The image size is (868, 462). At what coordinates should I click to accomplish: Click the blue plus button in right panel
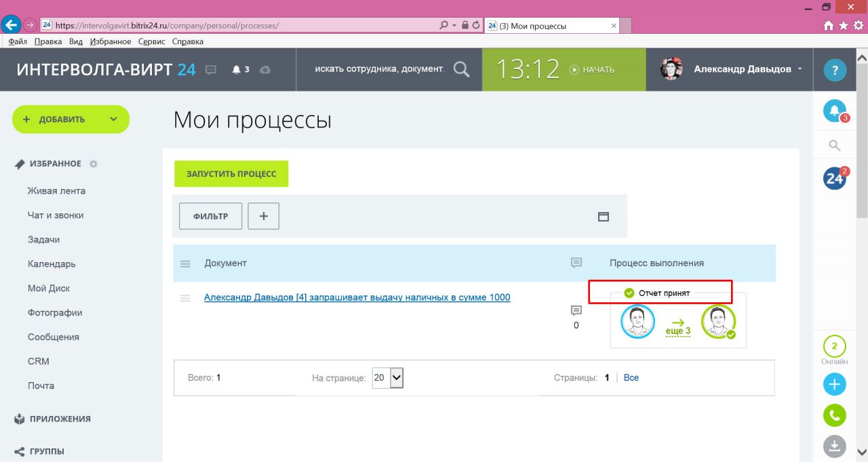835,384
